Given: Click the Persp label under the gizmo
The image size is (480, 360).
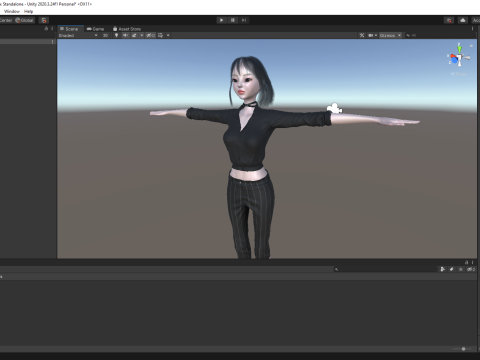Looking at the screenshot, I should 459,74.
